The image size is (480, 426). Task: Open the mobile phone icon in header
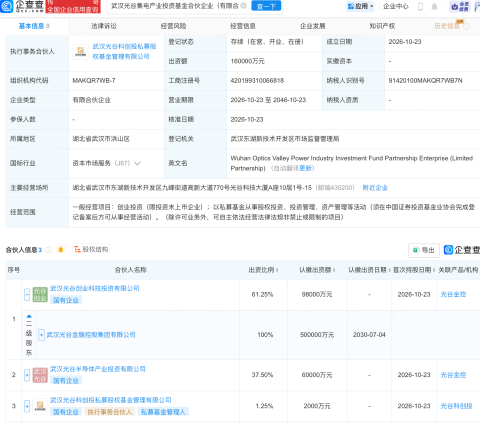420,6
